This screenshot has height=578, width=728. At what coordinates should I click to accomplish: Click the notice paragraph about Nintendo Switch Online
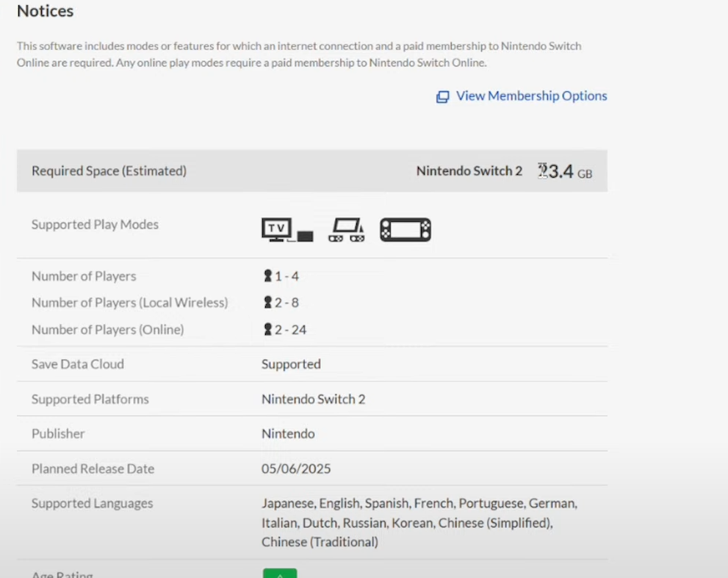tap(299, 54)
